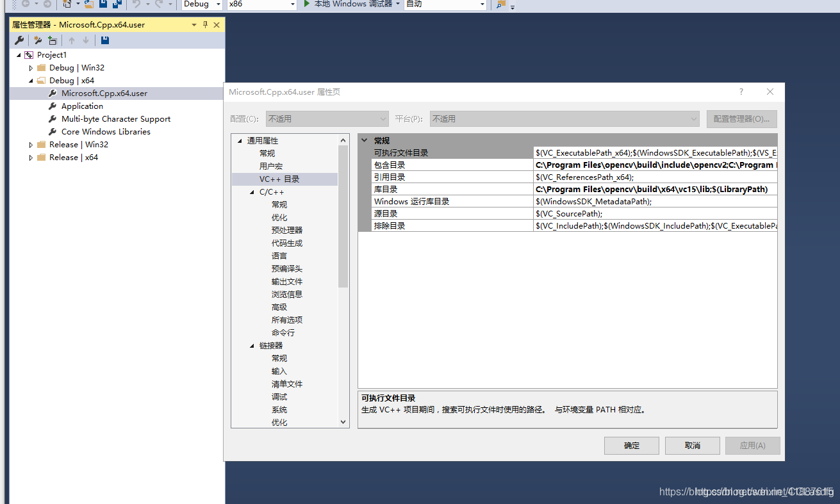Collapse the Debug | x64 node
This screenshot has height=504, width=840.
(31, 81)
